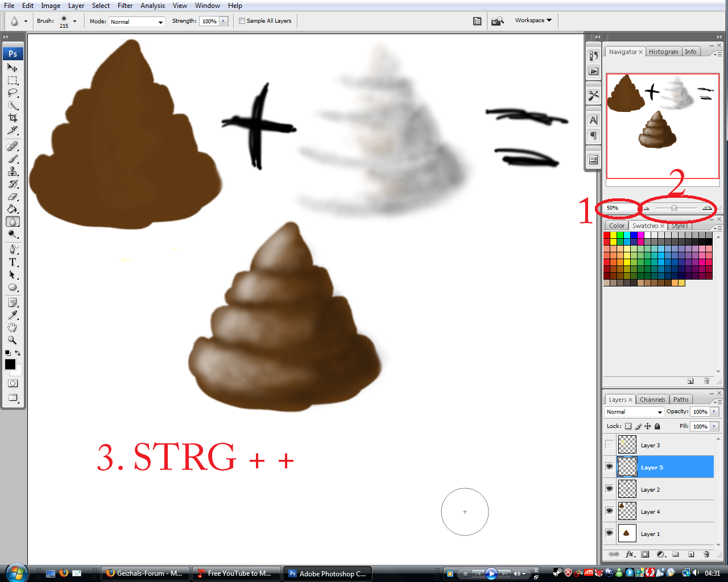
Task: Click the Navigator zoom percentage field
Action: pyautogui.click(x=619, y=208)
